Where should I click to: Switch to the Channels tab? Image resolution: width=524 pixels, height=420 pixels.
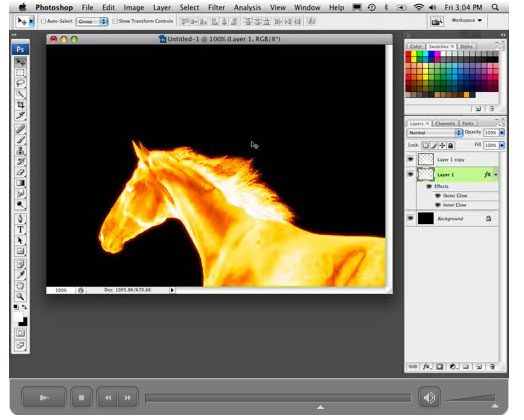[445, 123]
